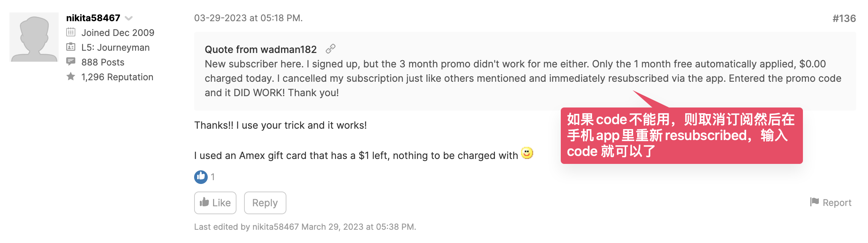Click the 1,296 Reputation text
The width and height of the screenshot is (868, 243).
(117, 77)
